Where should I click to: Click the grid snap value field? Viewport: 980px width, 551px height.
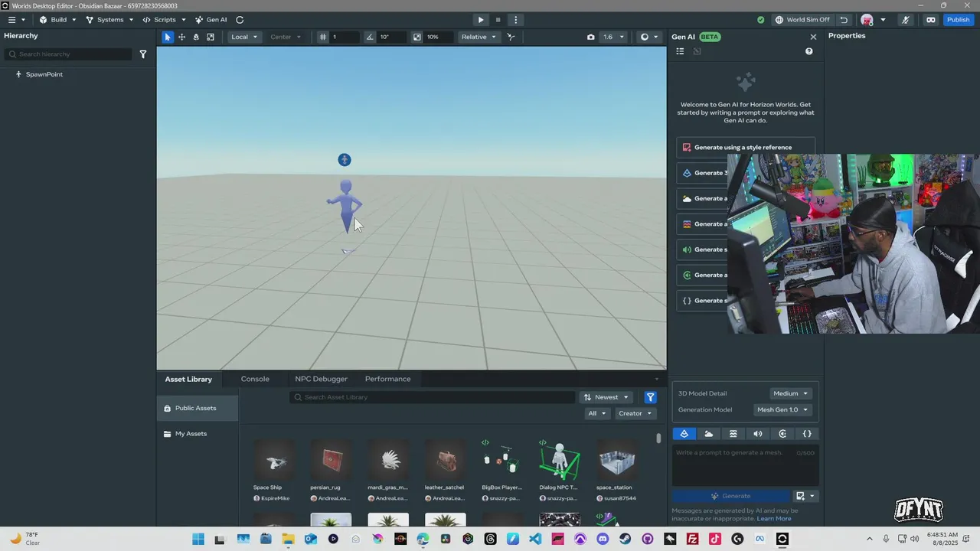[x=345, y=37]
